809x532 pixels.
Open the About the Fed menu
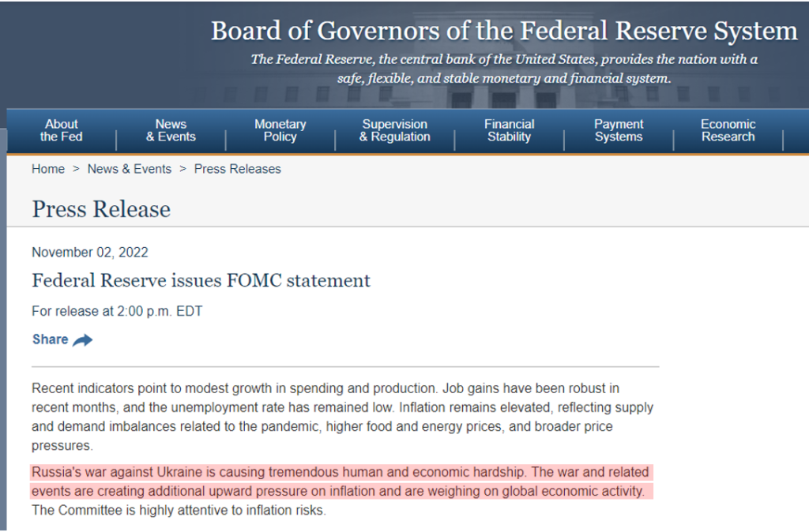[62, 130]
